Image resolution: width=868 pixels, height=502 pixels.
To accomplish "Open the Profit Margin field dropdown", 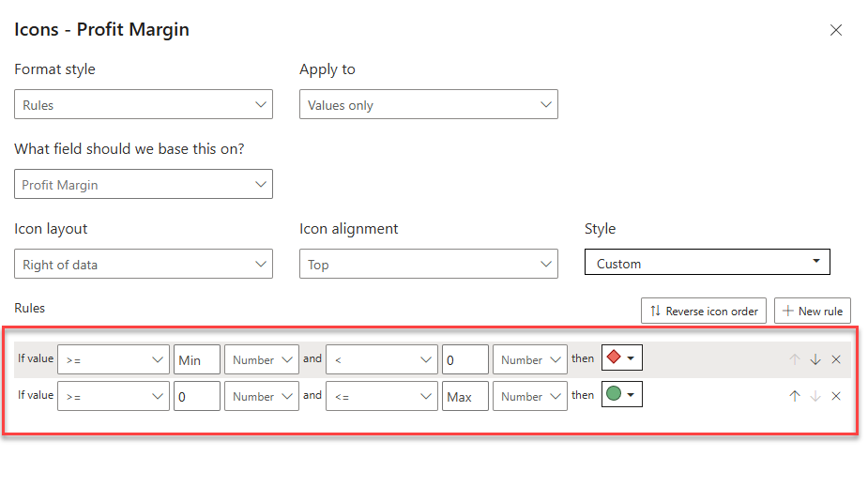I will (144, 185).
